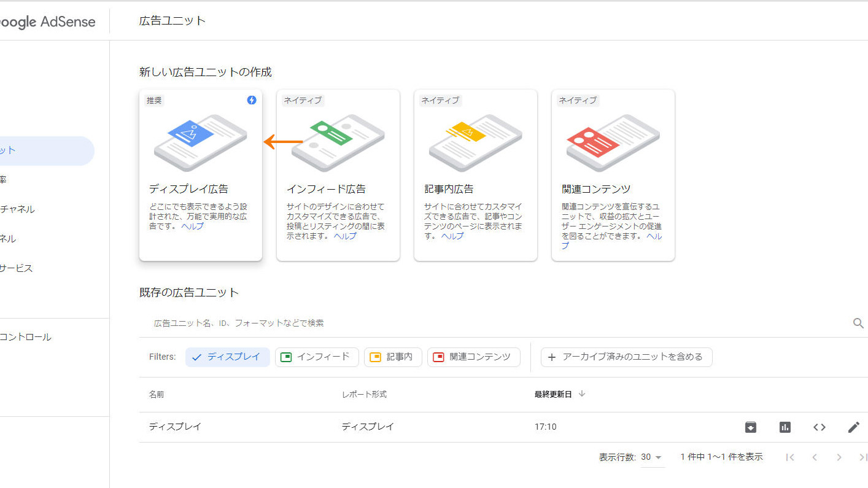
Task: Click the plus icon in アーカイブ済みのユニットを含める
Action: click(x=551, y=357)
